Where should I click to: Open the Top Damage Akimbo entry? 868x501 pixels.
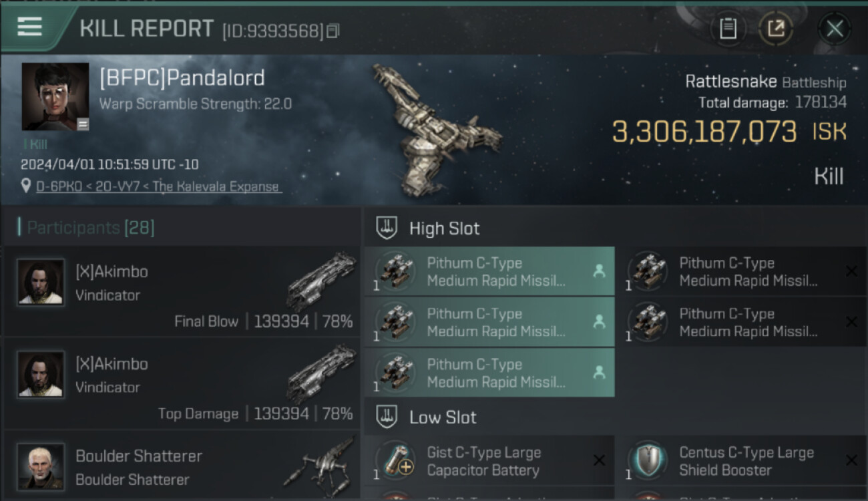point(182,383)
